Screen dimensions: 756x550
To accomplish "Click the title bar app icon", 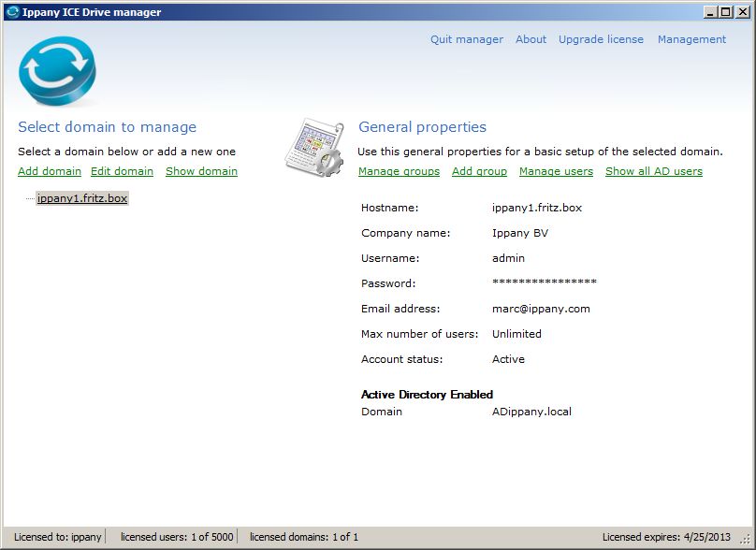I will [x=11, y=11].
